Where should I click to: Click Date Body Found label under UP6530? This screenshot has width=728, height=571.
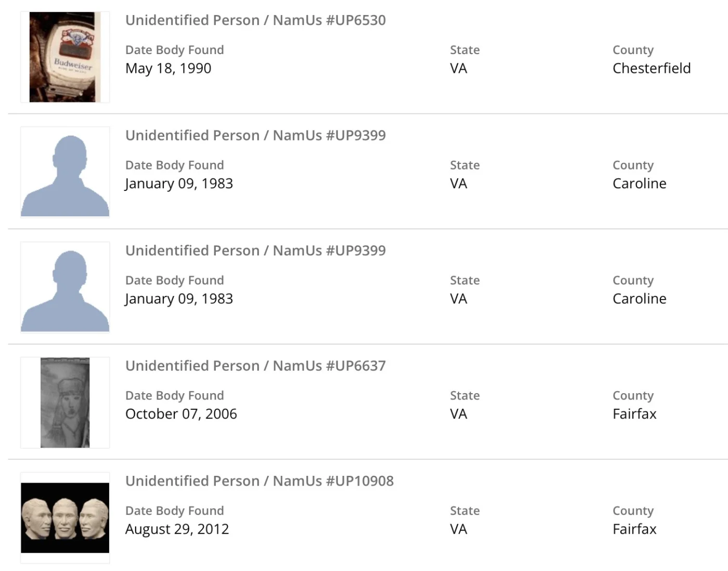coord(174,50)
